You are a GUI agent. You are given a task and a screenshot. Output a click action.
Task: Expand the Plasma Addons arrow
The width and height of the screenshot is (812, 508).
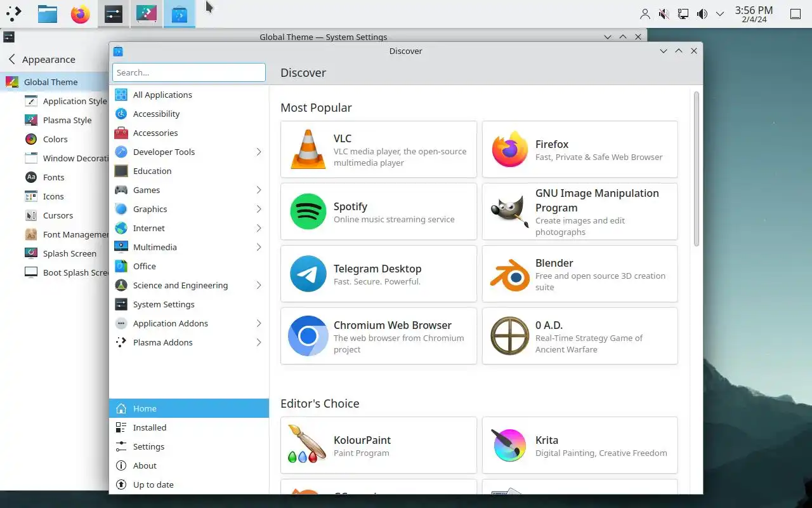click(259, 342)
